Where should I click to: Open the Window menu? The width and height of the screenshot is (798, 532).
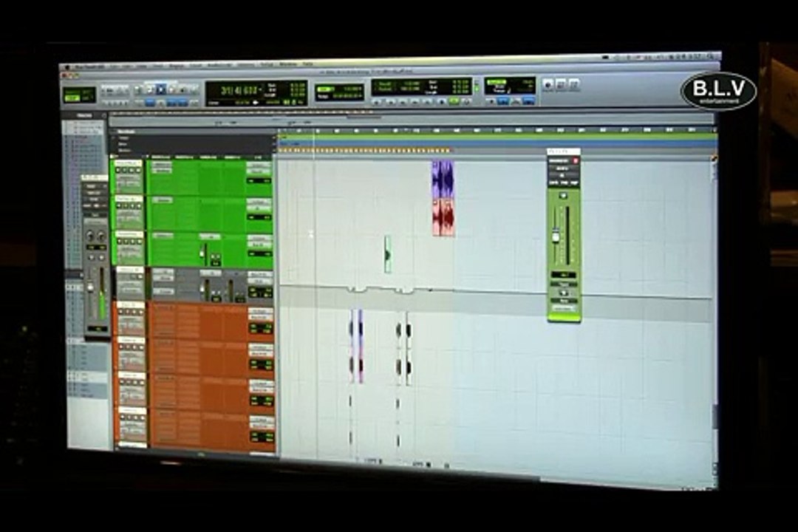pos(288,65)
